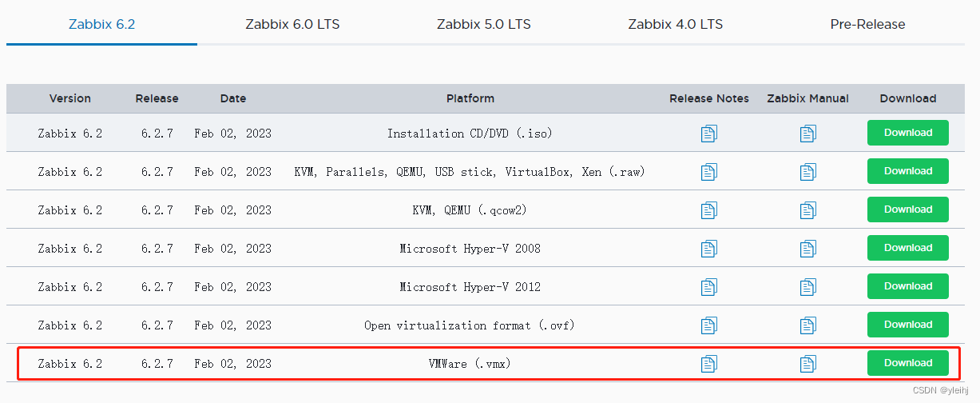Download the VMWare (.vmx) appliance
980x403 pixels.
tap(907, 363)
